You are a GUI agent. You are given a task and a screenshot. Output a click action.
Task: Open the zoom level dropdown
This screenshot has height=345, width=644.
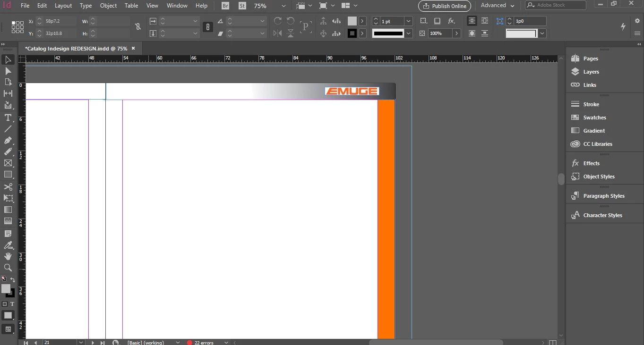[x=283, y=6]
